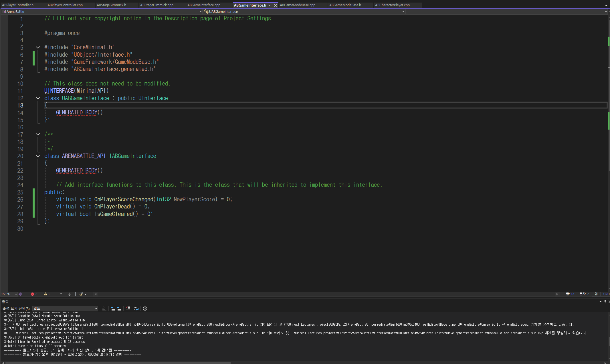
Task: Click the IsGameCleared function name
Action: tap(114, 214)
